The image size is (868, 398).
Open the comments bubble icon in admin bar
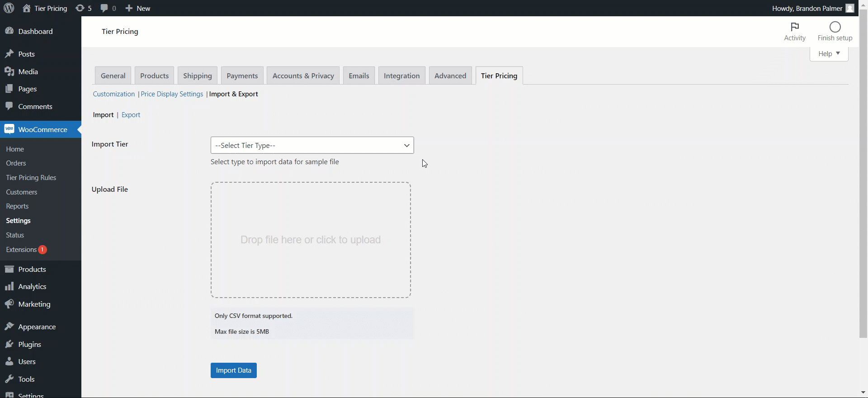pyautogui.click(x=104, y=8)
